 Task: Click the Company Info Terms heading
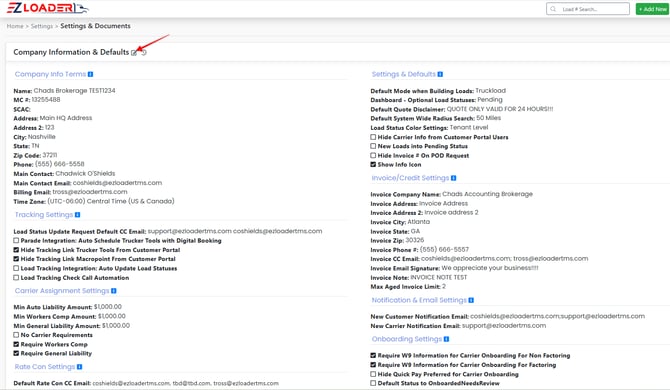coord(50,74)
